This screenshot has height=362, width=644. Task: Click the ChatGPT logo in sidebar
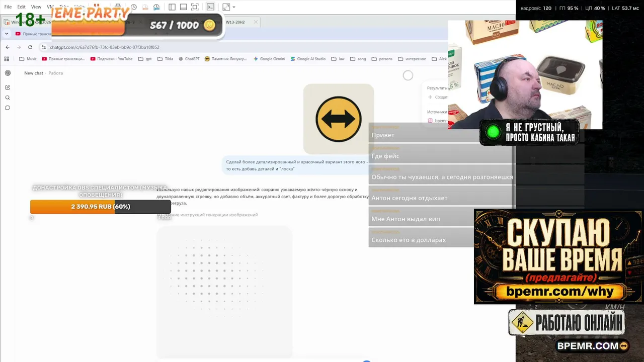click(8, 73)
